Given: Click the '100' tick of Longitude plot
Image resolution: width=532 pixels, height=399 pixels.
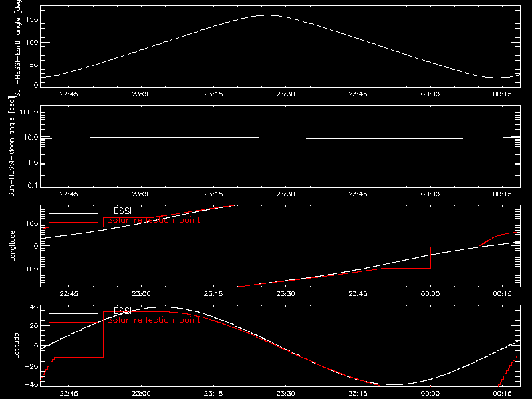Looking at the screenshot, I should 32,223.
